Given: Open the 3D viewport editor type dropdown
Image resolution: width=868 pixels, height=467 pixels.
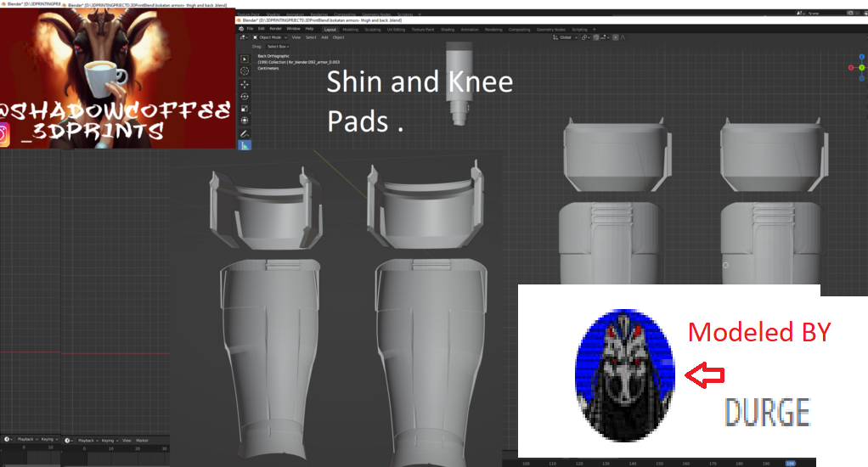Looking at the screenshot, I should [243, 37].
